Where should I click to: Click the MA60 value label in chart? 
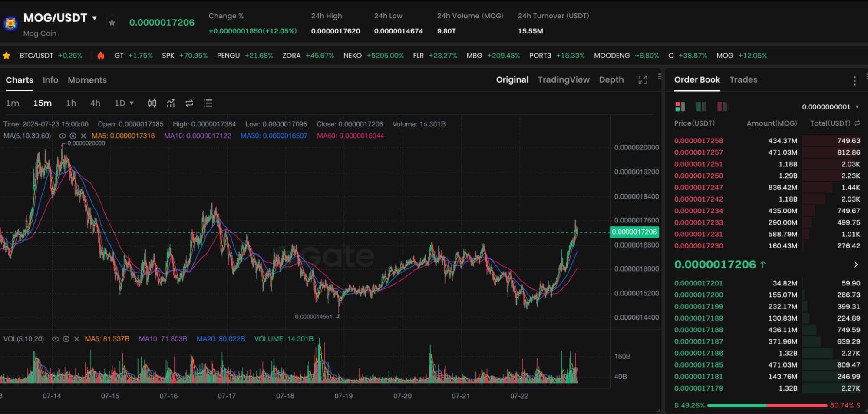(x=350, y=136)
